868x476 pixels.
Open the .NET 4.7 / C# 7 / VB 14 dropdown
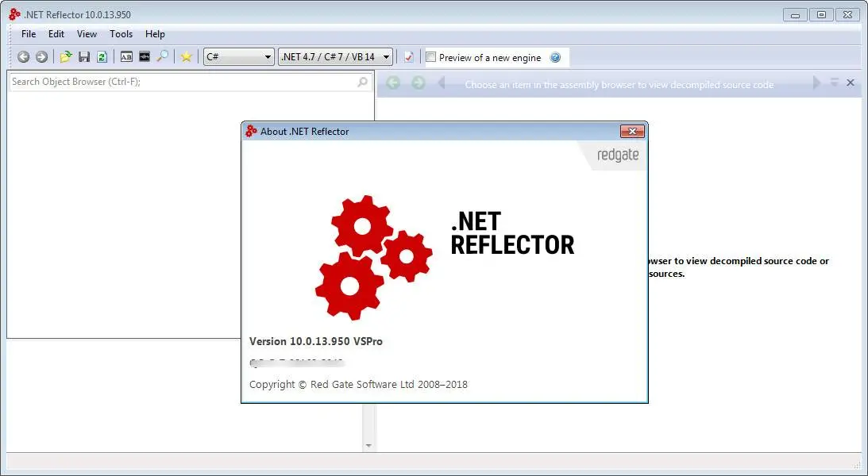[335, 57]
